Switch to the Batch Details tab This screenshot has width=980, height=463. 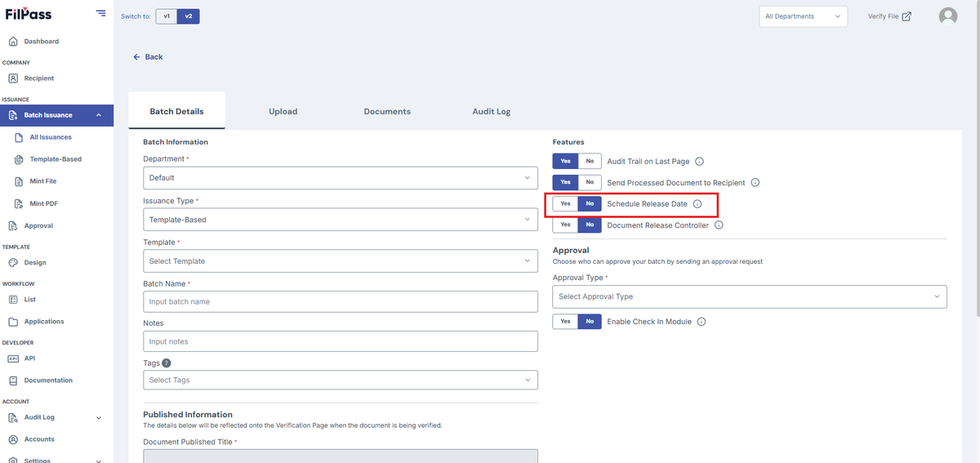pos(176,111)
